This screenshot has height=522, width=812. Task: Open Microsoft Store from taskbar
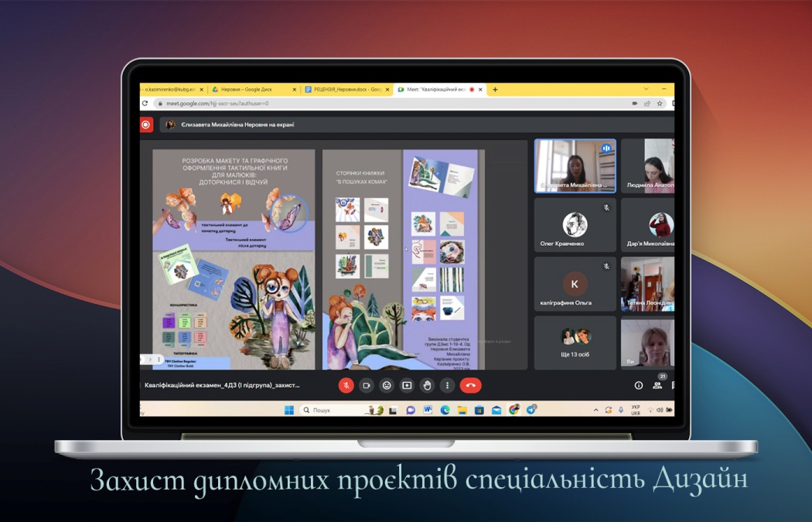(479, 410)
